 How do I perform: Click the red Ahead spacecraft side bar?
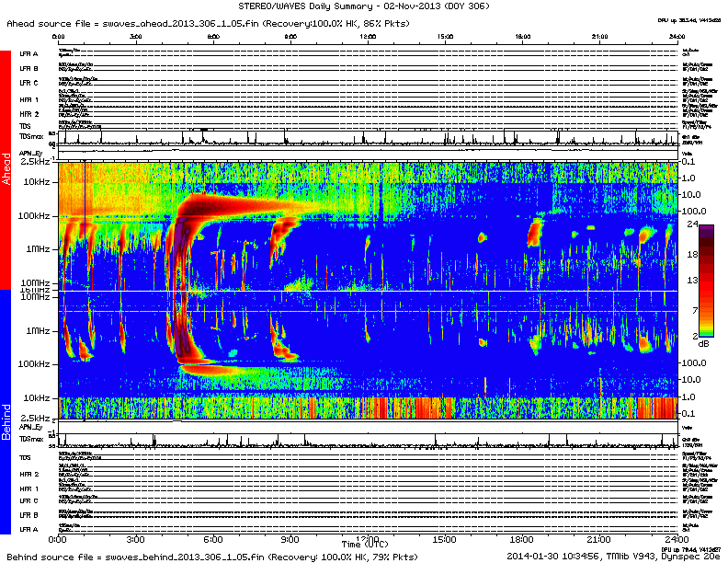pyautogui.click(x=6, y=170)
